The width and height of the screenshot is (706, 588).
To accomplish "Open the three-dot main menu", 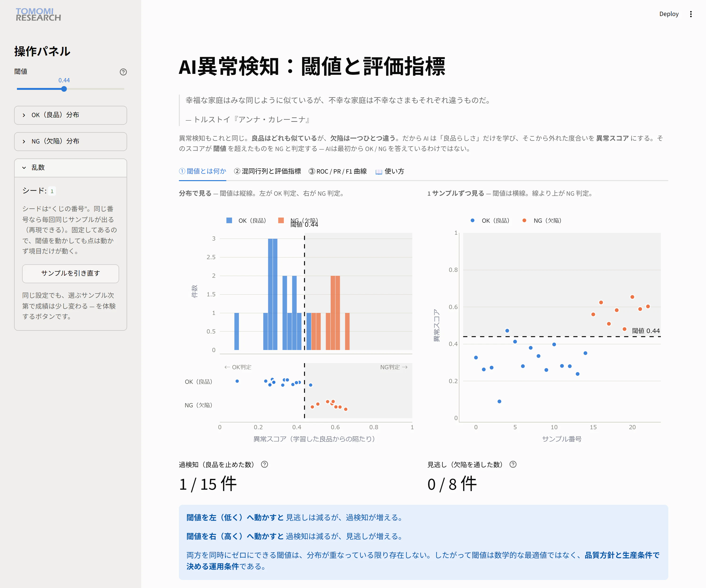I will [x=690, y=14].
